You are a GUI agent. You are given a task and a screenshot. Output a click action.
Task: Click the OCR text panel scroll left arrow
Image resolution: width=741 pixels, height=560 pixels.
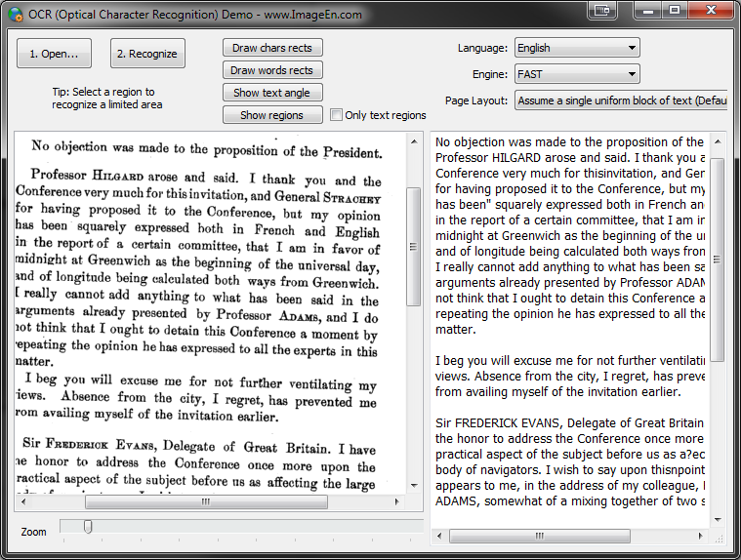point(439,536)
